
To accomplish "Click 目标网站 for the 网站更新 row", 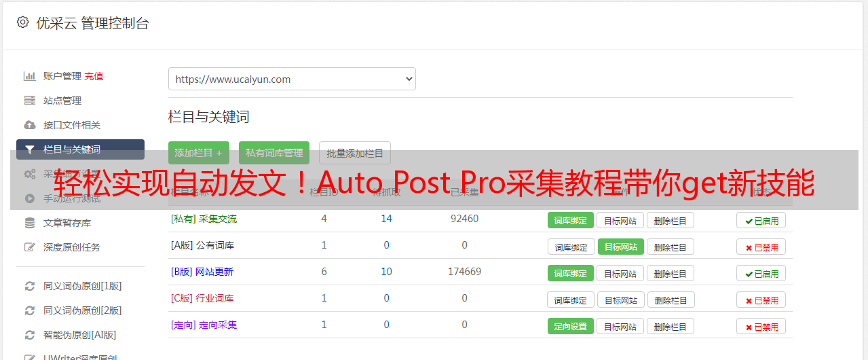I will click(x=620, y=273).
